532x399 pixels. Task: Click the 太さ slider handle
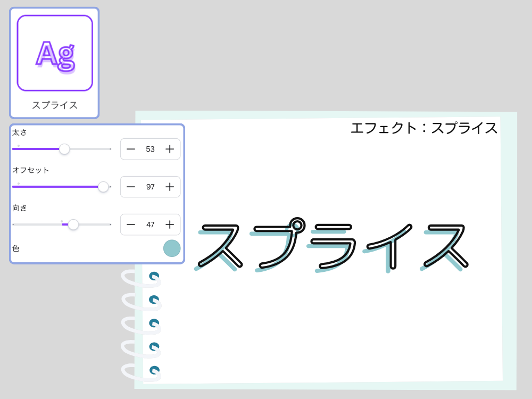[63, 149]
